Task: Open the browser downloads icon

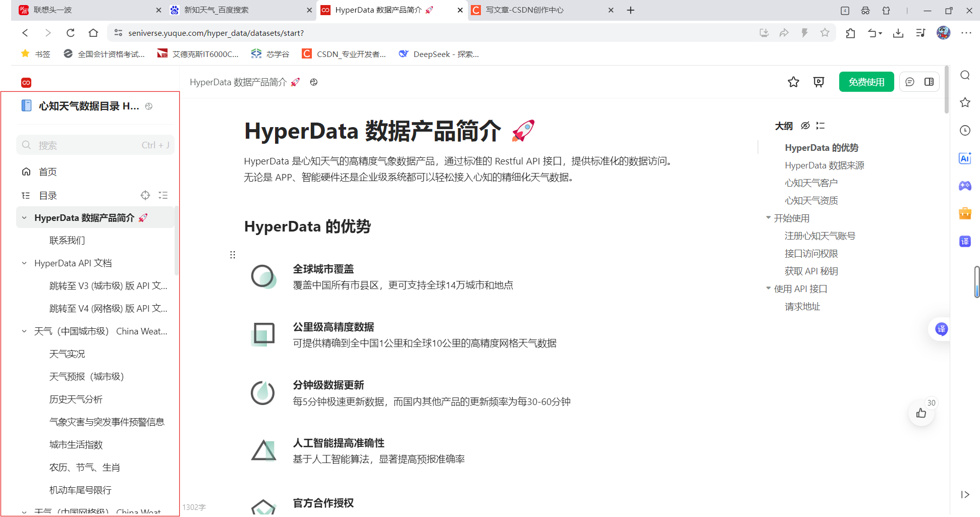Action: 898,33
